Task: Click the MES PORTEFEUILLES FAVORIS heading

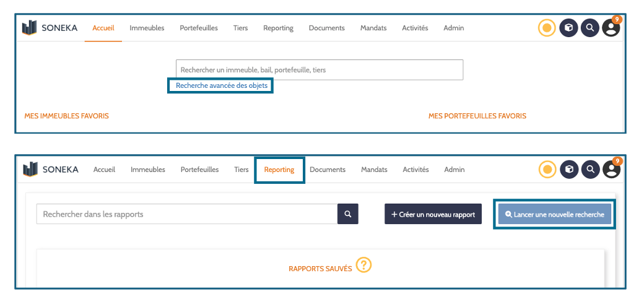Action: coord(477,116)
